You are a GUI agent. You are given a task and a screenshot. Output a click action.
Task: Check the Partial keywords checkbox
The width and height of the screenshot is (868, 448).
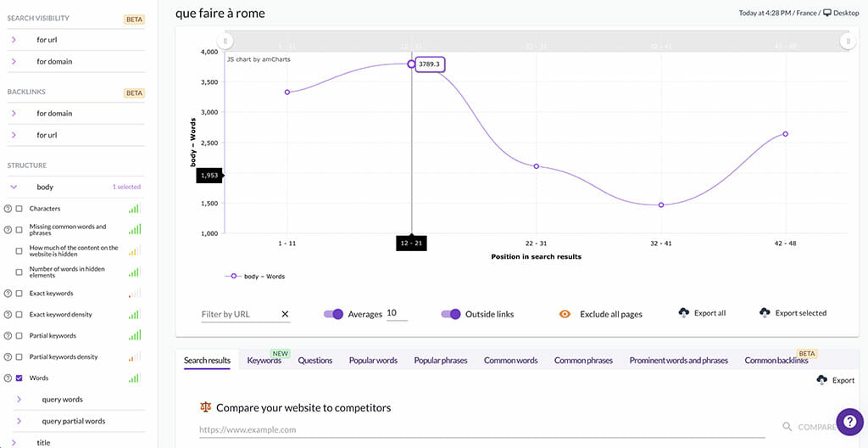19,335
